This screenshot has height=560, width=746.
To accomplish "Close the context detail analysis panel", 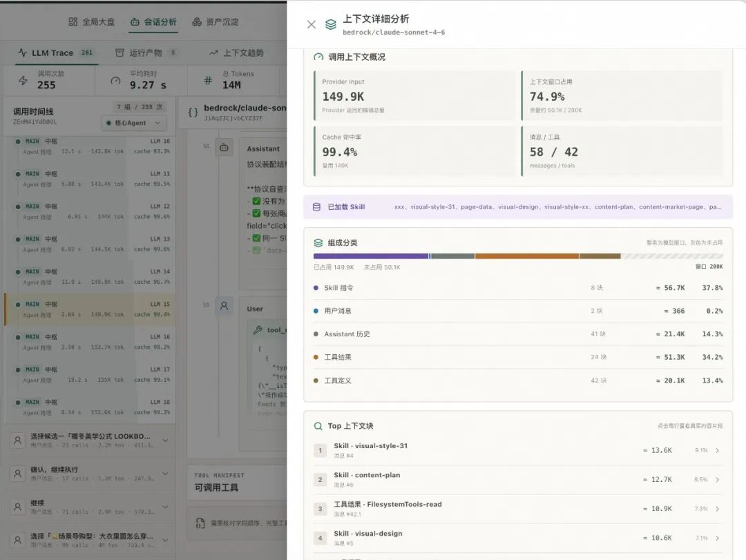I will click(311, 24).
